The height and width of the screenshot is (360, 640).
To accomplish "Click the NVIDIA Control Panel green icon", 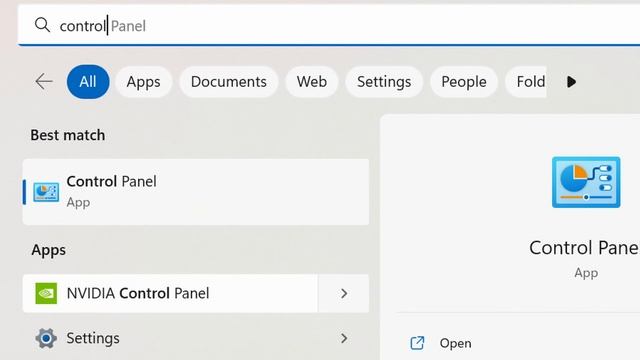I will pyautogui.click(x=46, y=293).
